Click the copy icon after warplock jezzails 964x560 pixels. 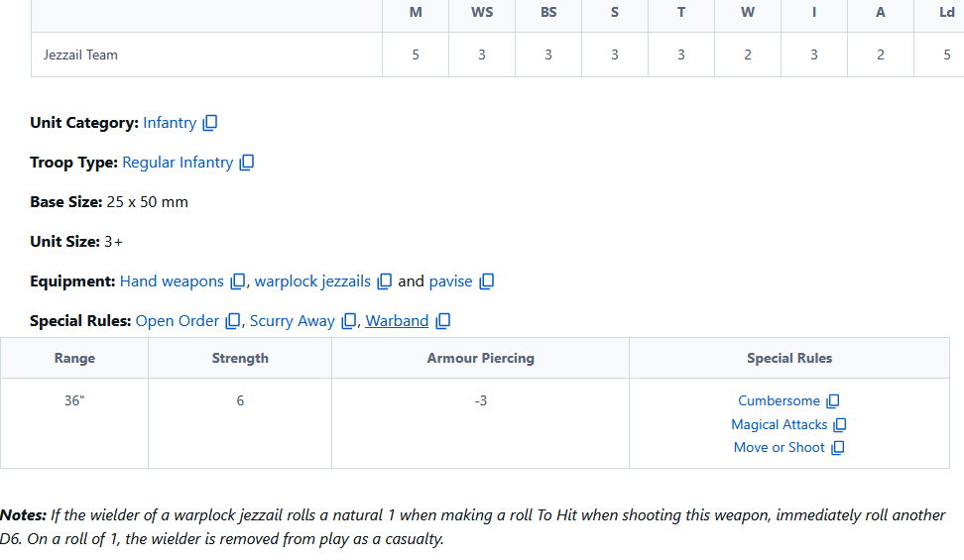click(384, 281)
